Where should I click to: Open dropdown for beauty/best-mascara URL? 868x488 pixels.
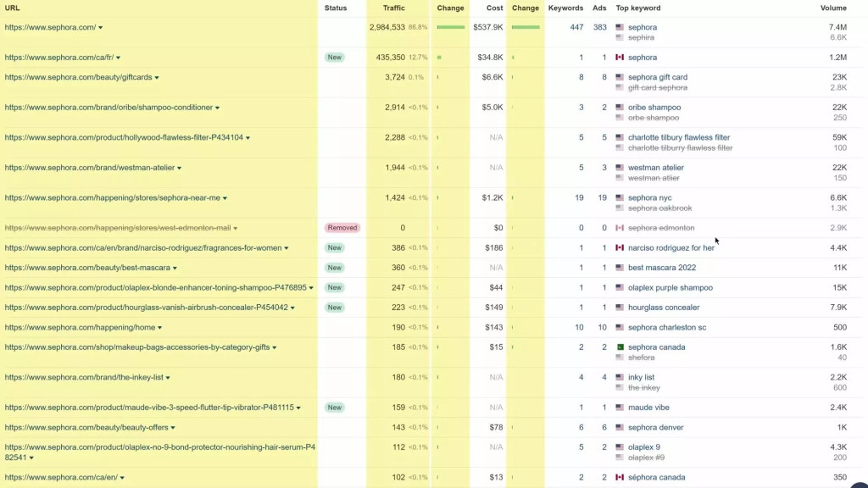point(175,269)
